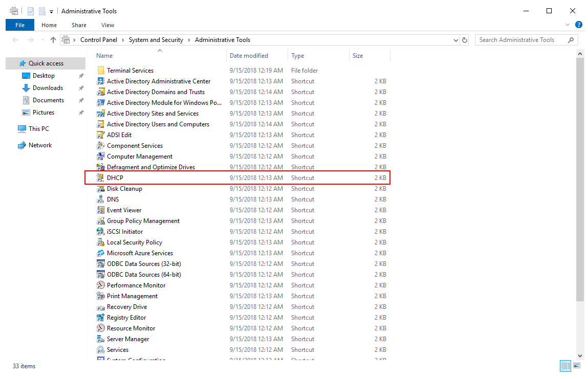Open Quick Access Toolbar customize dropdown
The width and height of the screenshot is (588, 379).
51,12
